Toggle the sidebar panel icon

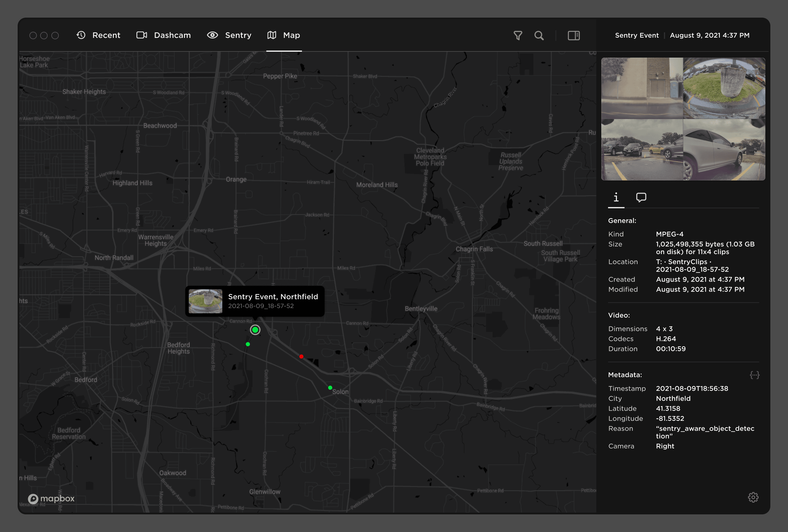[574, 35]
